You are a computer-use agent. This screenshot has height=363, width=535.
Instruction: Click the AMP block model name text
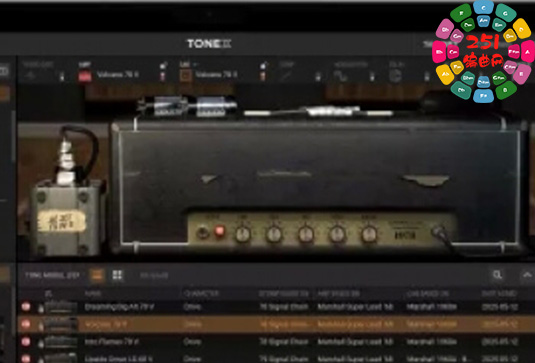pyautogui.click(x=117, y=74)
